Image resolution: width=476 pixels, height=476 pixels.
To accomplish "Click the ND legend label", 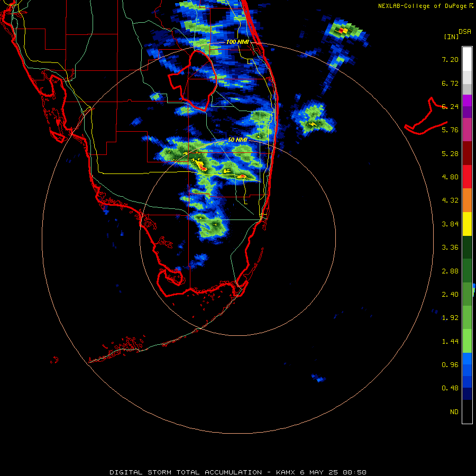I will [x=454, y=412].
